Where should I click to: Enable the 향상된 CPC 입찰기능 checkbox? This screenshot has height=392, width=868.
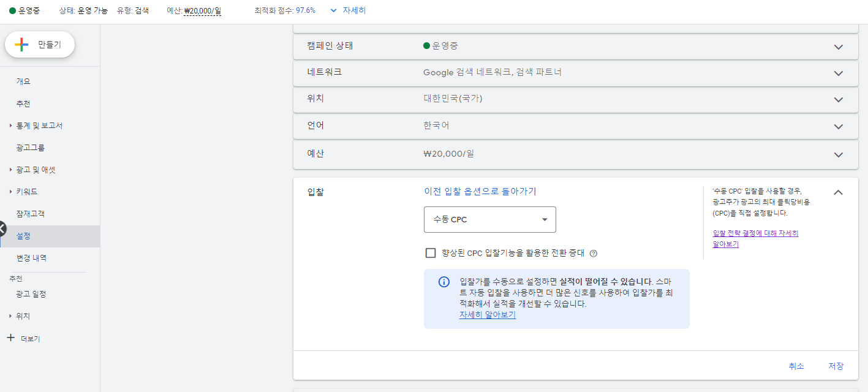click(x=431, y=253)
